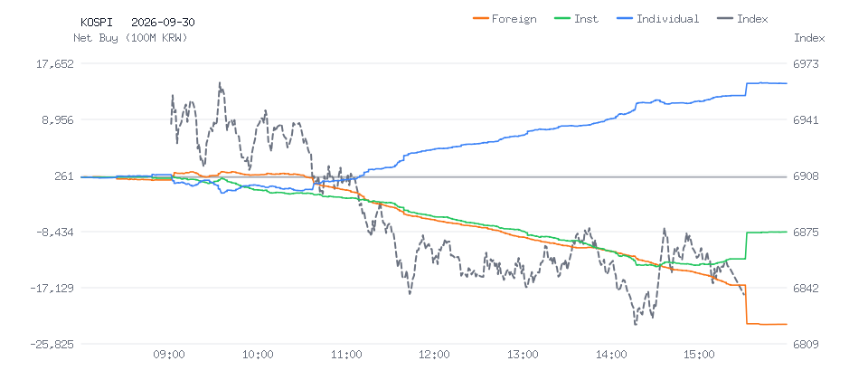Click the 6908 right axis value
Screen dimensions: 868x380
[805, 176]
